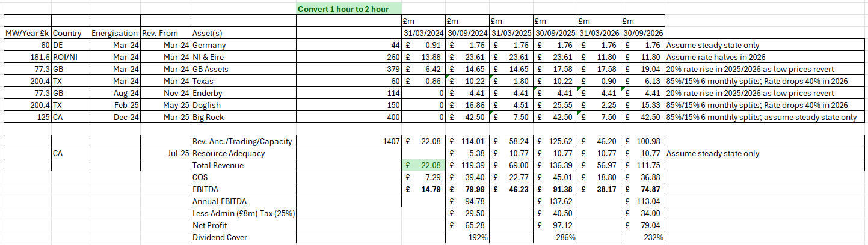
Task: Select the 65.28 Net Profit value
Action: (467, 225)
